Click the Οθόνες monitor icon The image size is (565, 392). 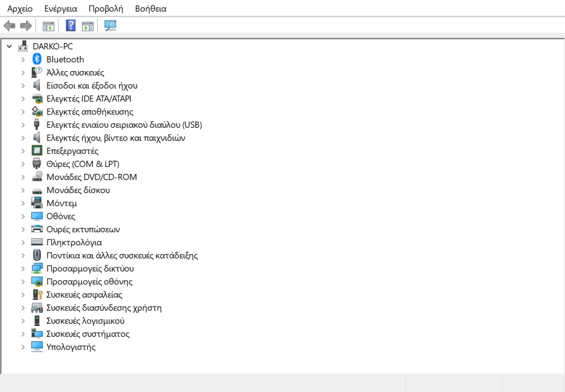point(37,216)
